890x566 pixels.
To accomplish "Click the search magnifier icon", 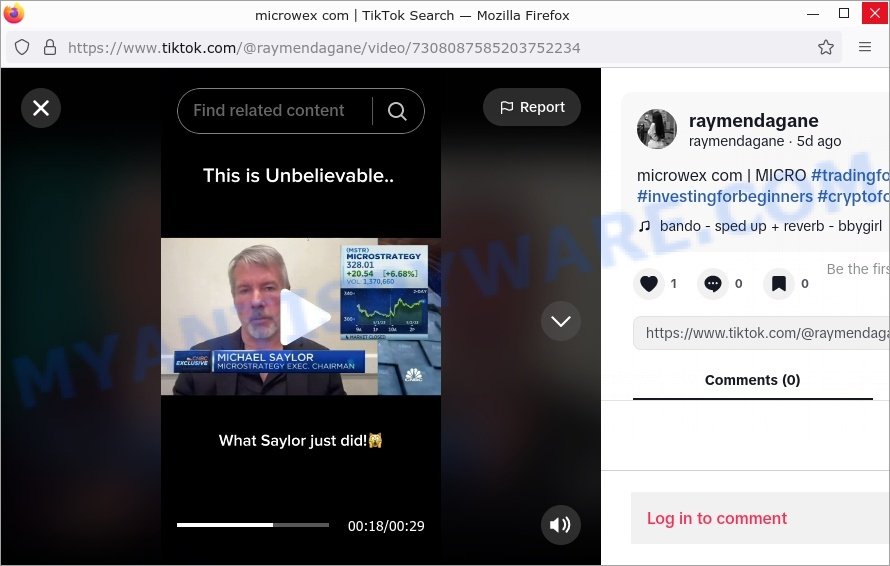I will 397,111.
